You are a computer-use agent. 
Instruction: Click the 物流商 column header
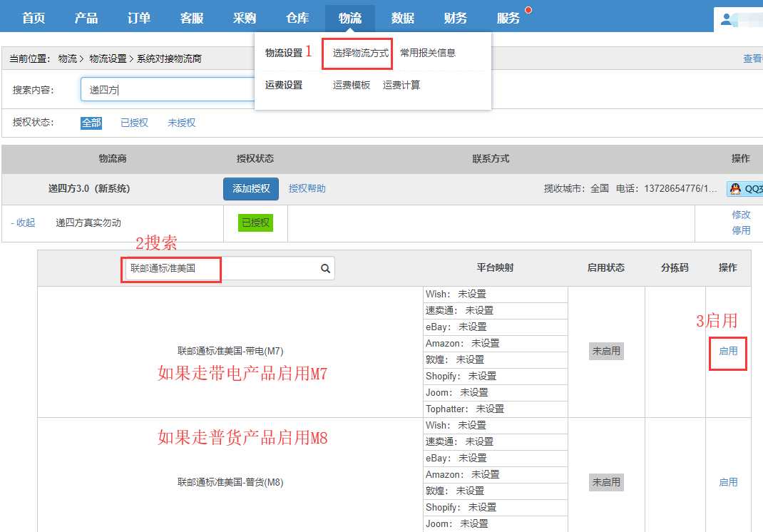click(x=113, y=159)
